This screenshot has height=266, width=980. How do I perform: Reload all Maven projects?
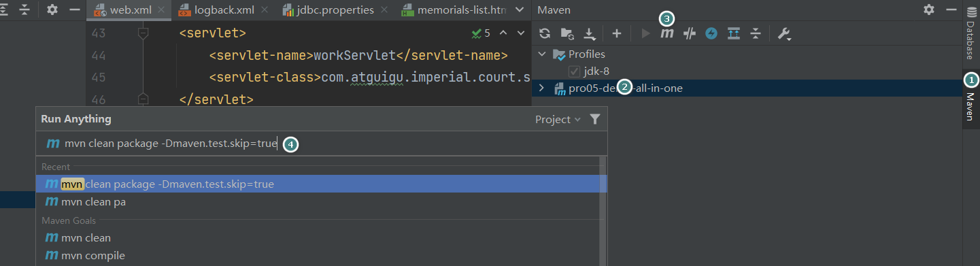544,33
